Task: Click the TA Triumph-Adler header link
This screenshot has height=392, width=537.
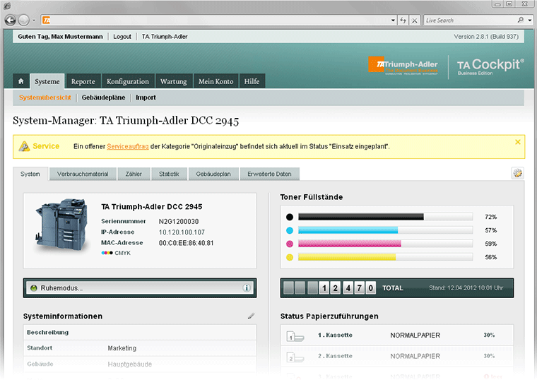Action: point(165,37)
